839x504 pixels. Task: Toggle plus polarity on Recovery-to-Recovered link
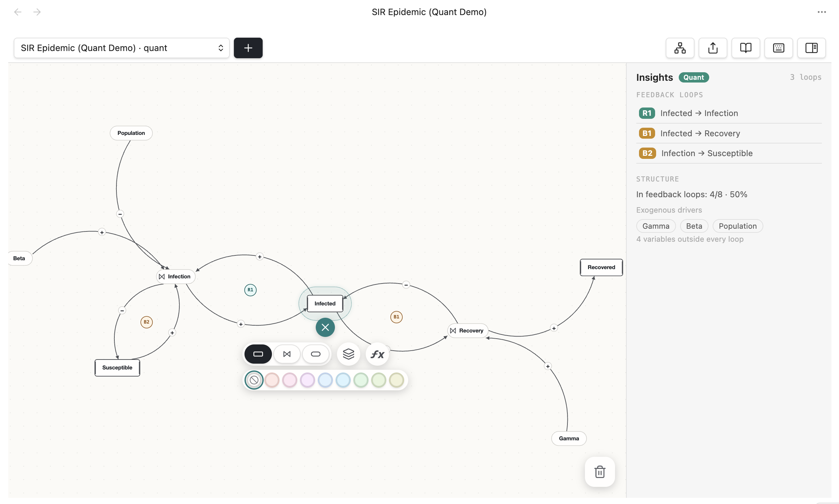[x=554, y=328]
